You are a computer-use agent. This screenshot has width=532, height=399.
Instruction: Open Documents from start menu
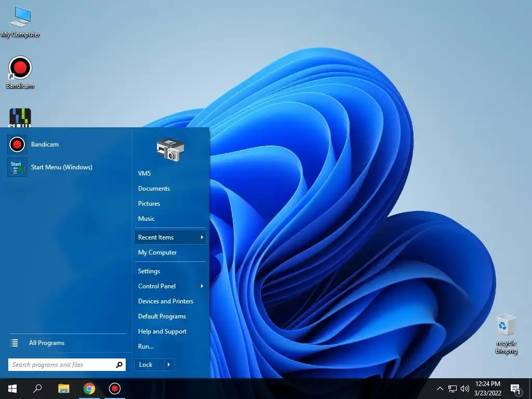[x=170, y=189]
